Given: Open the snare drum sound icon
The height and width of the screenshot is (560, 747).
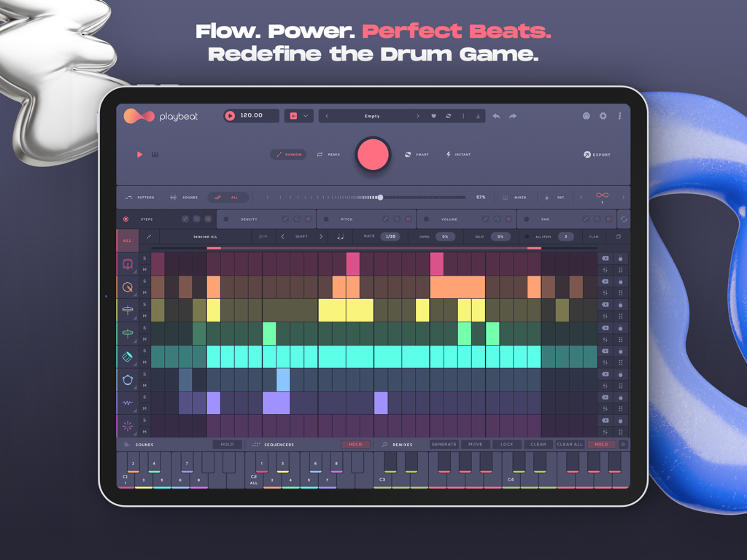Looking at the screenshot, I should (x=128, y=287).
